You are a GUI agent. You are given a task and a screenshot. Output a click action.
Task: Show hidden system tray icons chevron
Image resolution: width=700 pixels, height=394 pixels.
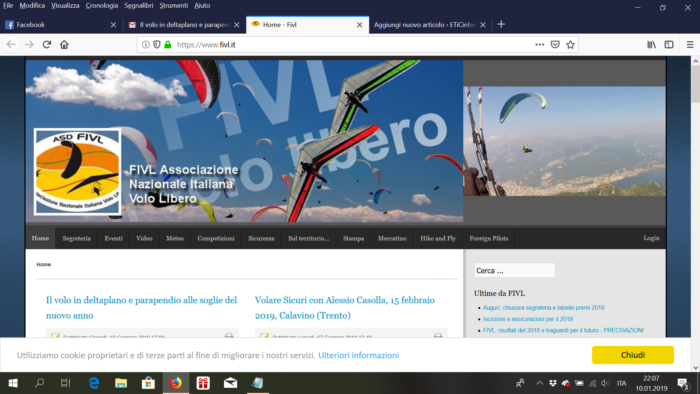tap(539, 383)
